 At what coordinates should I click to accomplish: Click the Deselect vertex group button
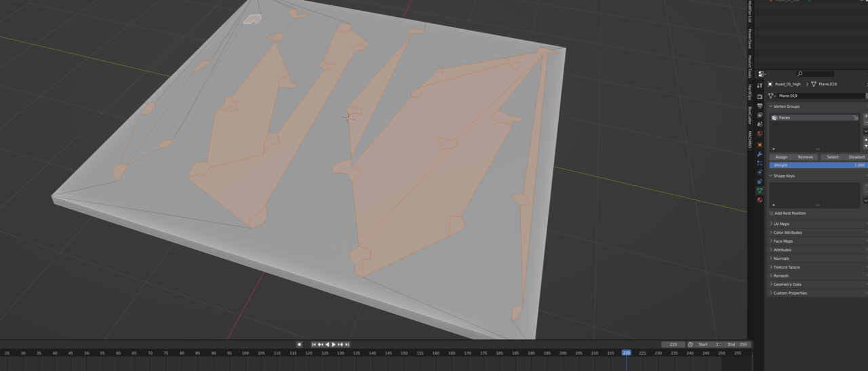point(856,157)
